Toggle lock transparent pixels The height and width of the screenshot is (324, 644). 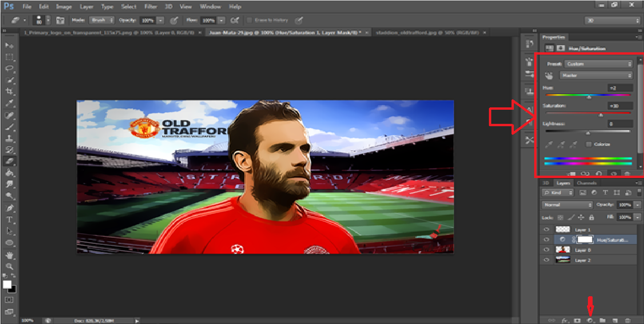560,218
